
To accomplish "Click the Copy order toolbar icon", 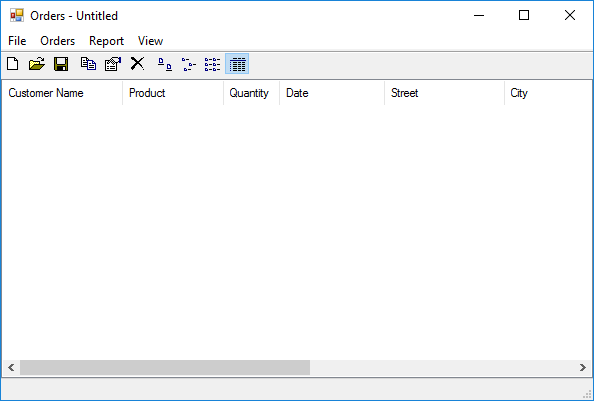I will (x=88, y=64).
